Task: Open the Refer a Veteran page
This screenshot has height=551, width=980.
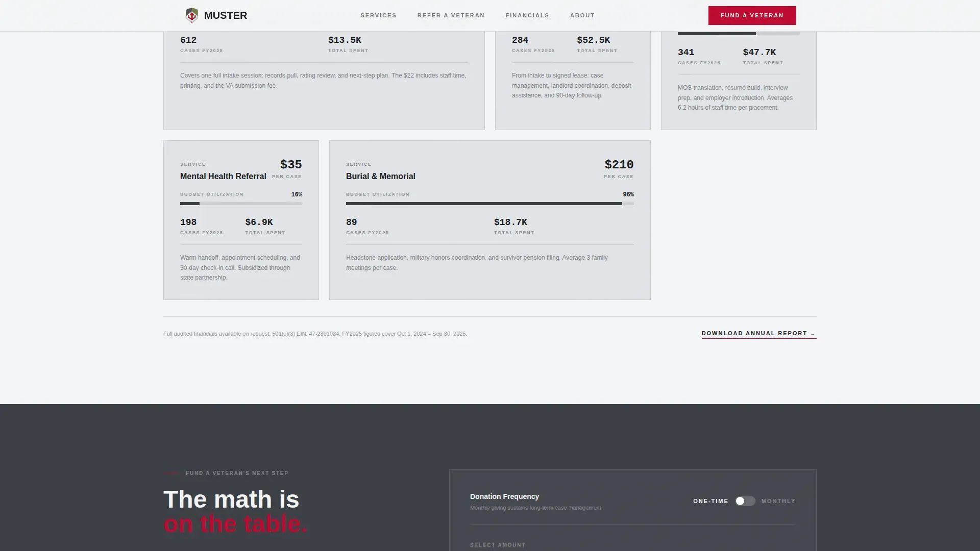Action: tap(451, 15)
